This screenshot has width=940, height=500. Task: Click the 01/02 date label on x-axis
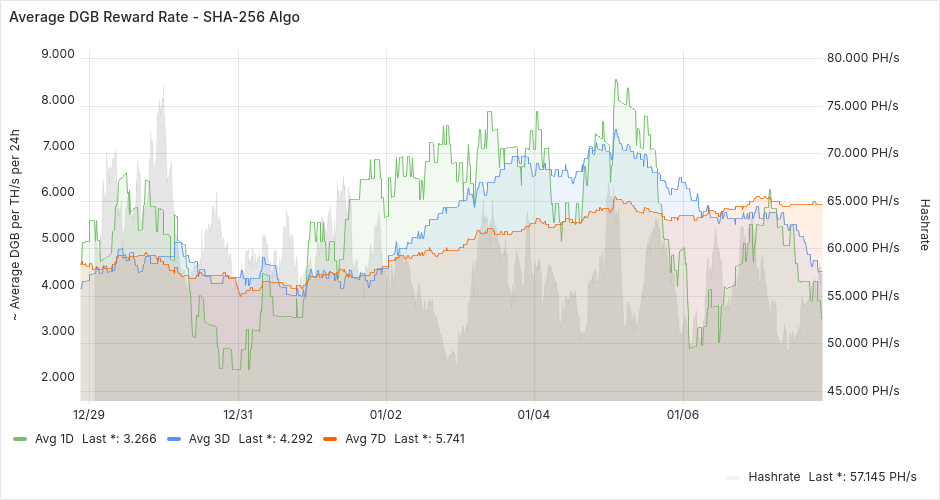[385, 414]
